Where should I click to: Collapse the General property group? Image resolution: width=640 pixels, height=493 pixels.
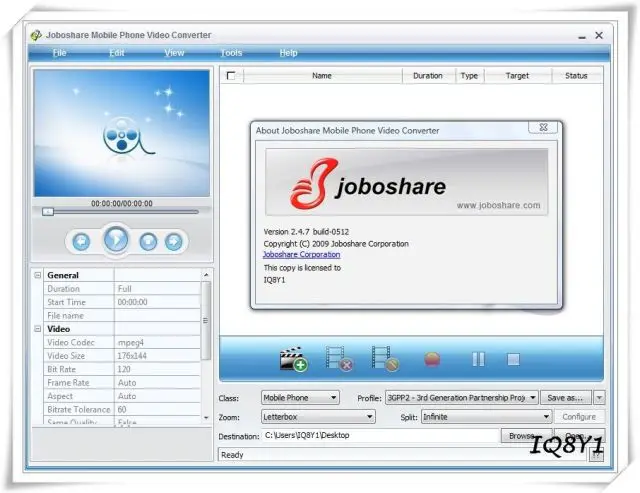[38, 275]
